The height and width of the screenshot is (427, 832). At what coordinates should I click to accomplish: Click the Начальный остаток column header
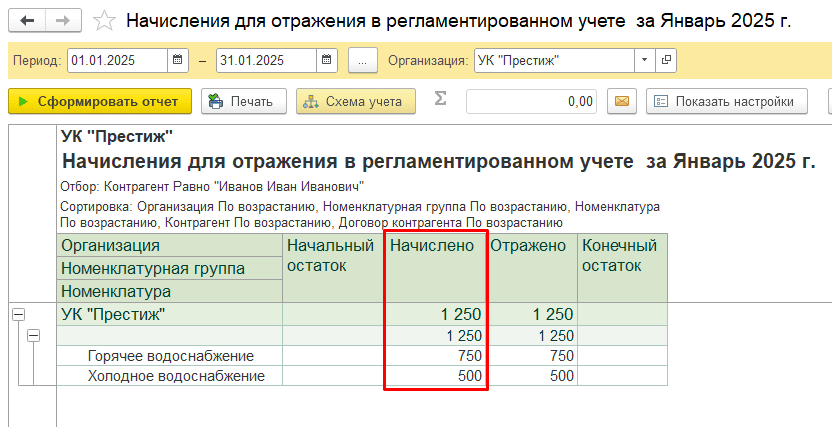(x=334, y=267)
